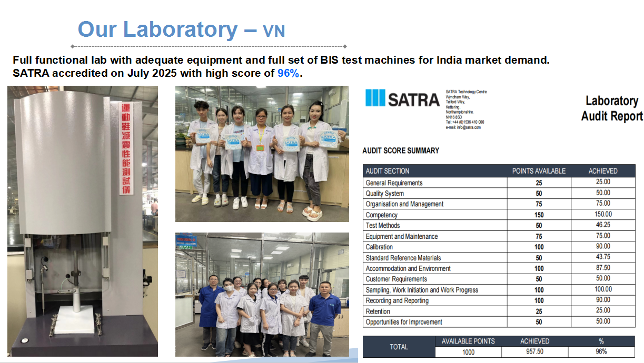Select the 'Sampling, Work Initiation and Work Progress' row
Image resolution: width=644 pixels, height=363 pixels.
coord(422,290)
